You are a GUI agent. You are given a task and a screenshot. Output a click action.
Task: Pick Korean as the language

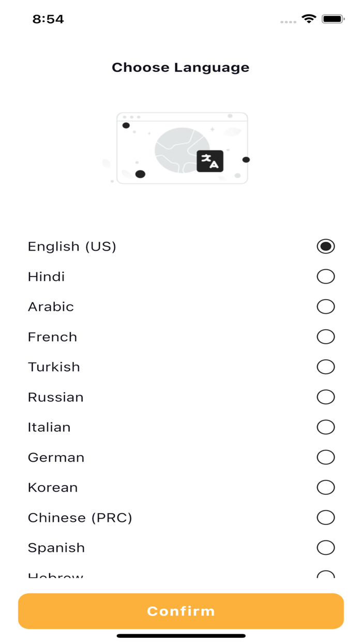tap(325, 487)
